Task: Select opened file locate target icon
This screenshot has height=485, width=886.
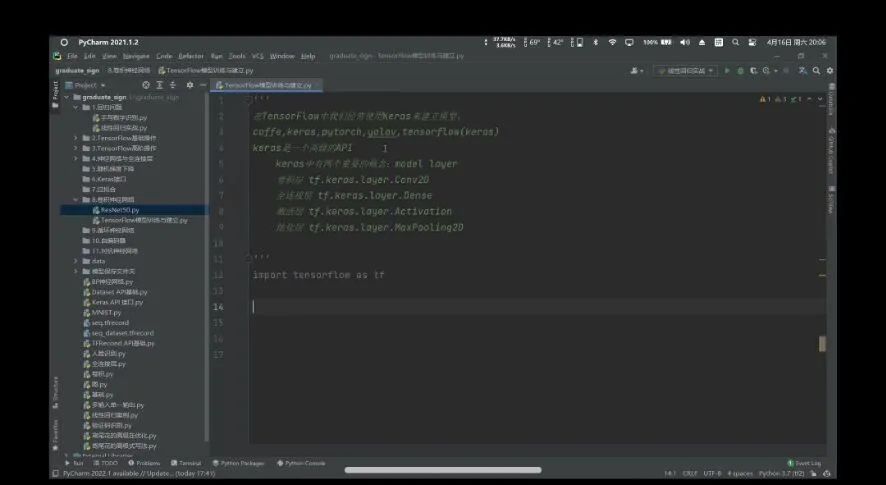Action: tap(146, 85)
